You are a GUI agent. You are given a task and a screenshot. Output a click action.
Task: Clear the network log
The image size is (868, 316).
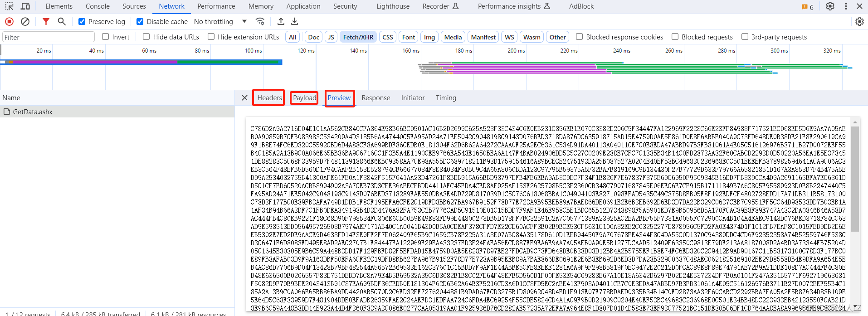[x=25, y=21]
